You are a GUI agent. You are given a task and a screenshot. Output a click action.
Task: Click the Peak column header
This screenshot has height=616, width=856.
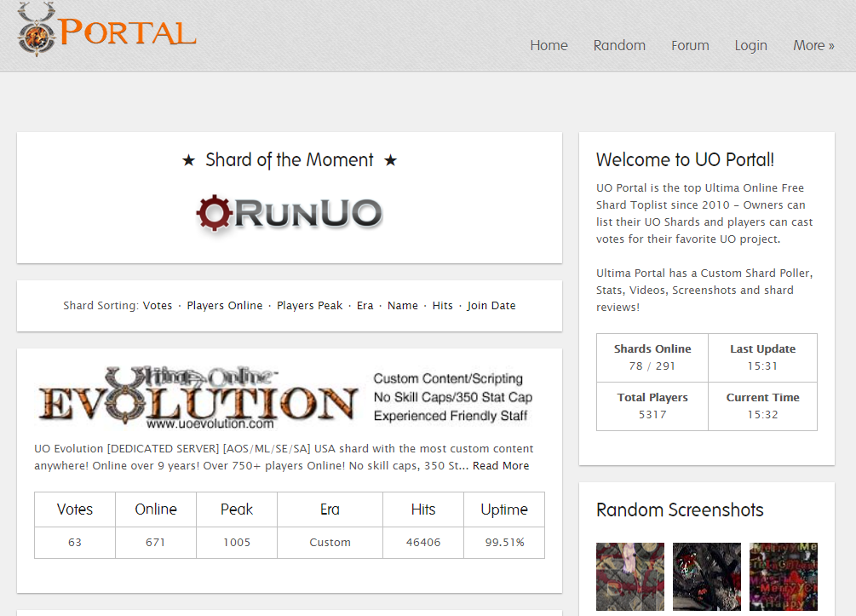pyautogui.click(x=237, y=509)
